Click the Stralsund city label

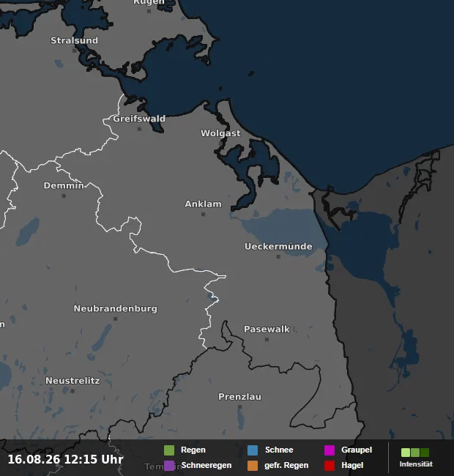pos(75,40)
